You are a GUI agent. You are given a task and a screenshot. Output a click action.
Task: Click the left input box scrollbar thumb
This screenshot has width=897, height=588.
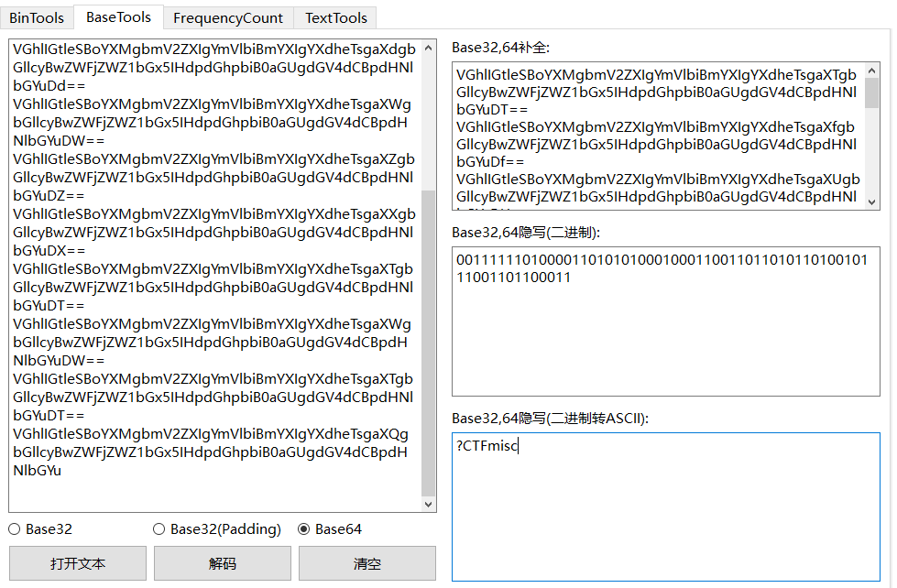[x=429, y=343]
